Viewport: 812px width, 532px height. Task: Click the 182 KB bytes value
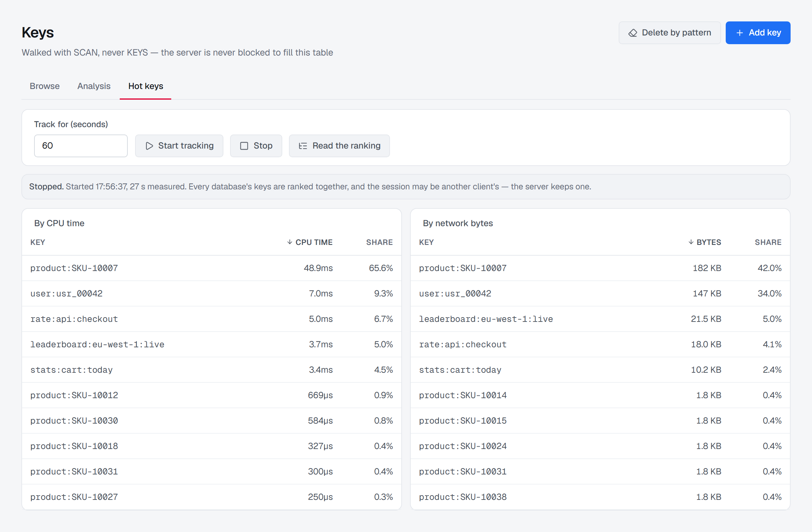707,268
